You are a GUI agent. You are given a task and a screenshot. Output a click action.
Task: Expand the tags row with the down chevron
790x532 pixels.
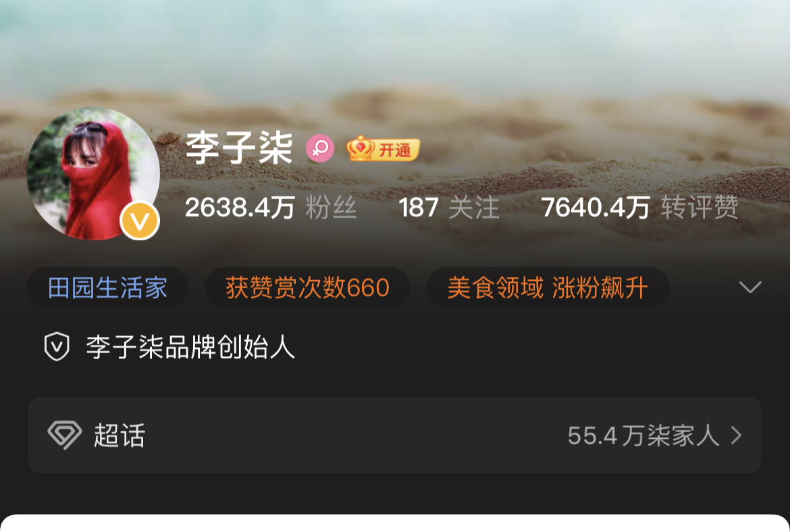coord(750,287)
